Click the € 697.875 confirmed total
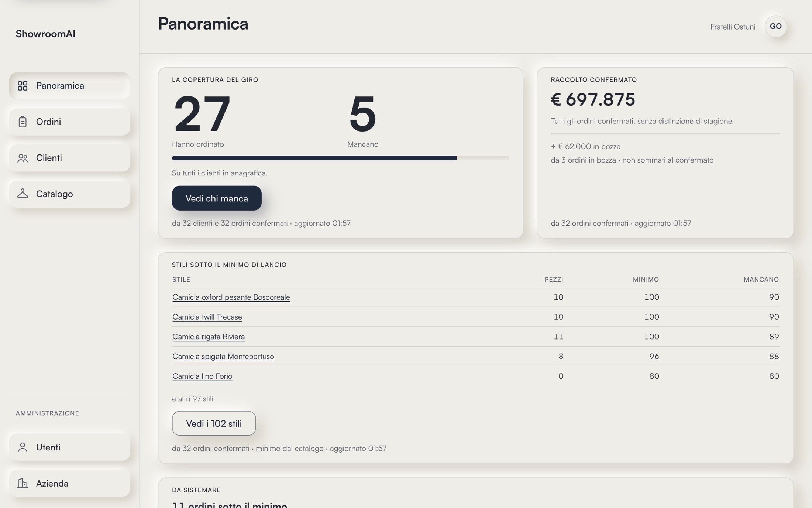 pyautogui.click(x=593, y=99)
